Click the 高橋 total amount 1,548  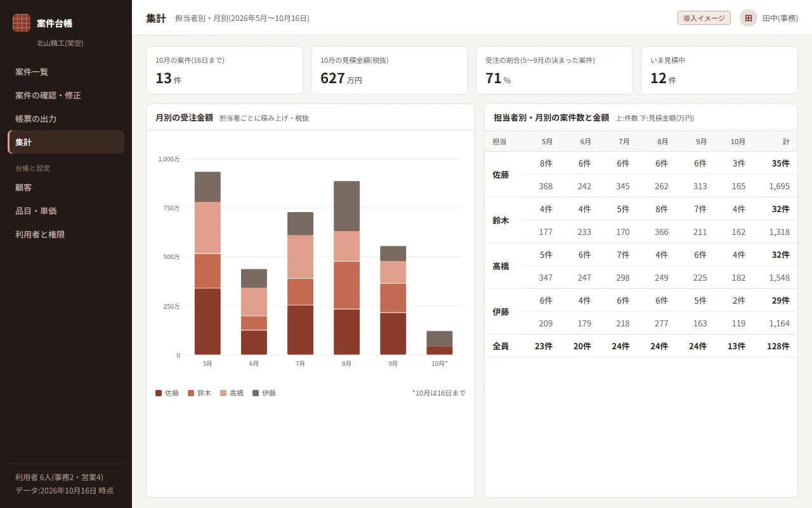coord(779,277)
